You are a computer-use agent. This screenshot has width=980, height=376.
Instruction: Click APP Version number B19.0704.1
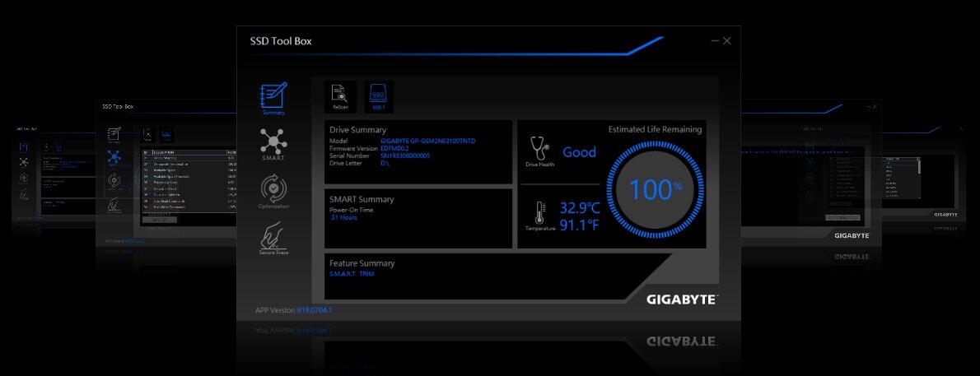315,310
